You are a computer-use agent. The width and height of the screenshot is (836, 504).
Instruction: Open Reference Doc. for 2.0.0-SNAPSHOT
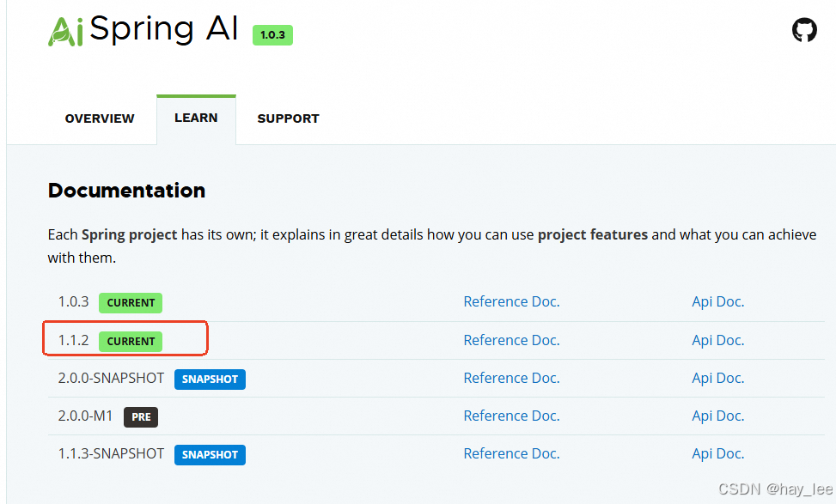511,378
